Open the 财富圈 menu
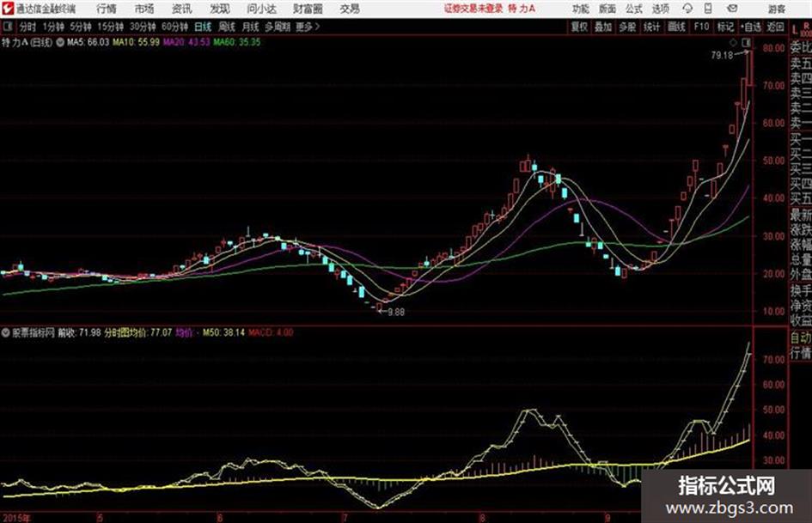Image resolution: width=812 pixels, height=523 pixels. pyautogui.click(x=308, y=9)
